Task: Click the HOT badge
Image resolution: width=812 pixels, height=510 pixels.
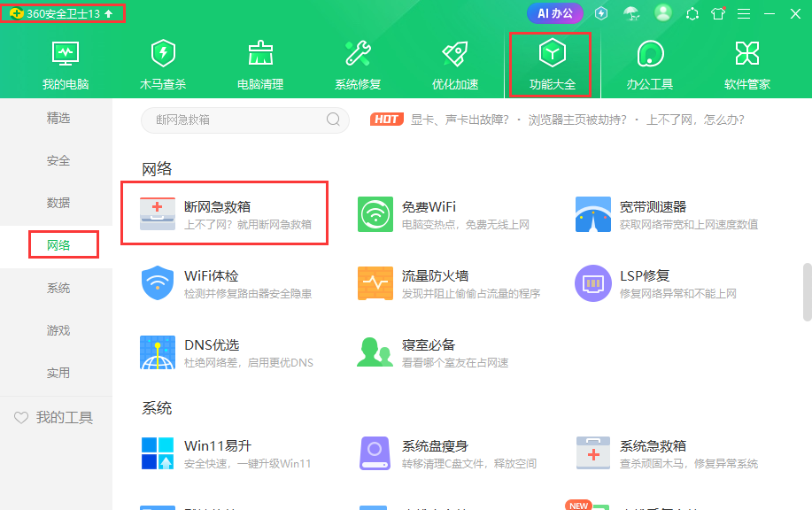Action: point(386,120)
